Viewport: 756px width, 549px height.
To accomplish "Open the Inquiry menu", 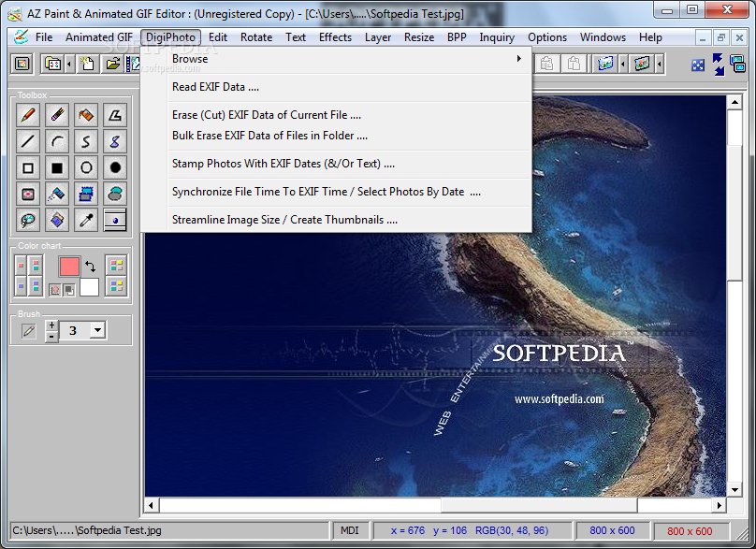I will point(497,37).
